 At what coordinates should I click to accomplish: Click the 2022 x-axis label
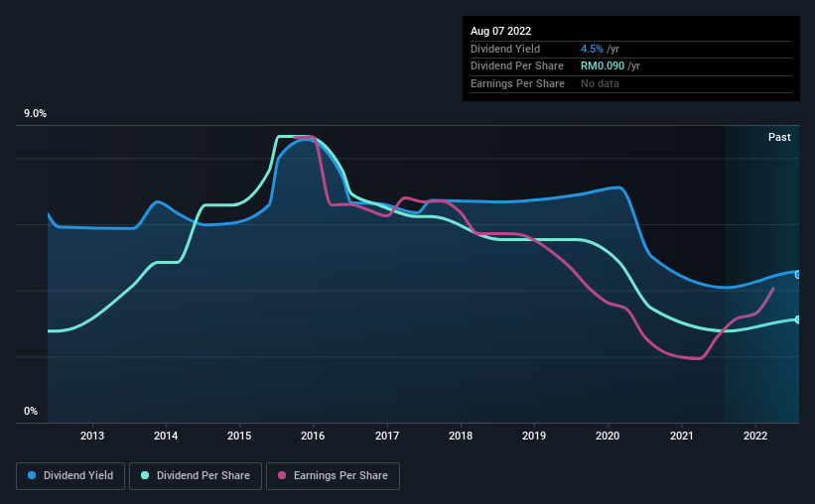(755, 436)
